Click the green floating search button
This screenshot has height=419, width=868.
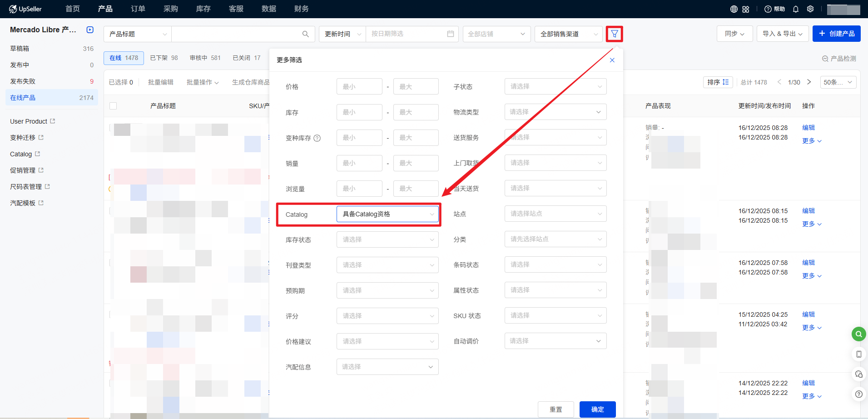tap(858, 334)
